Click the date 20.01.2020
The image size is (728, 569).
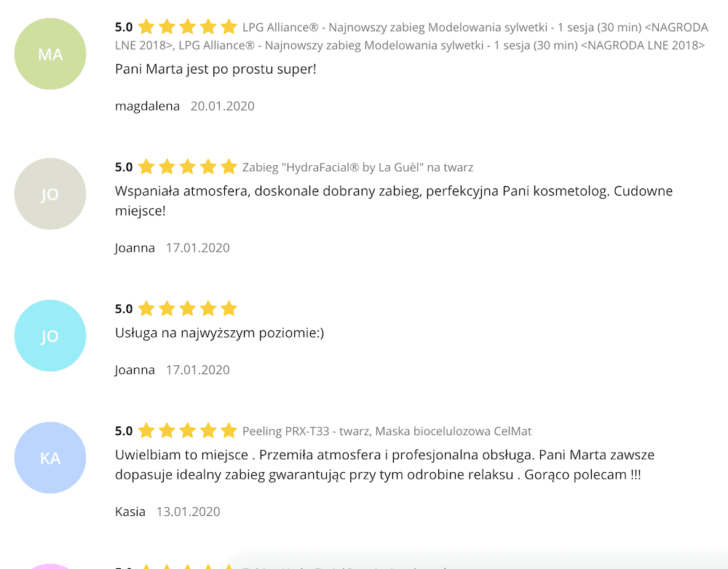tap(223, 106)
